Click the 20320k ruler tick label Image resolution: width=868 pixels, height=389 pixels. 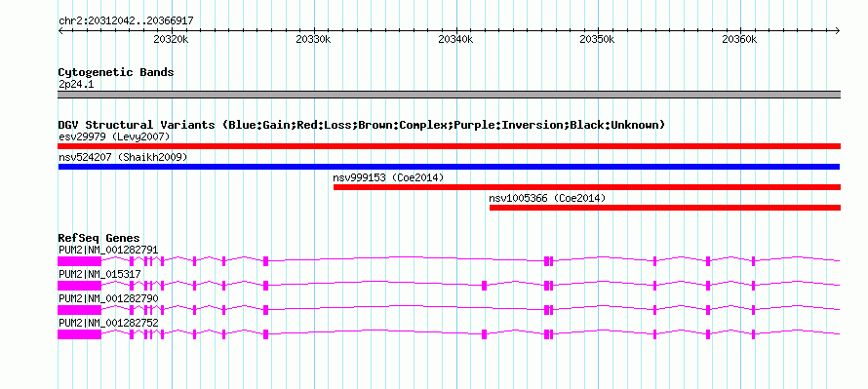pos(172,40)
